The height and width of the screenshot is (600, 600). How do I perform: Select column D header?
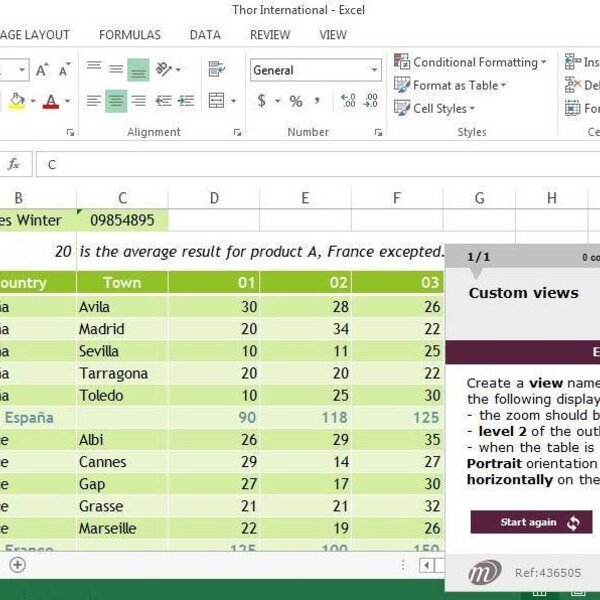[x=214, y=198]
